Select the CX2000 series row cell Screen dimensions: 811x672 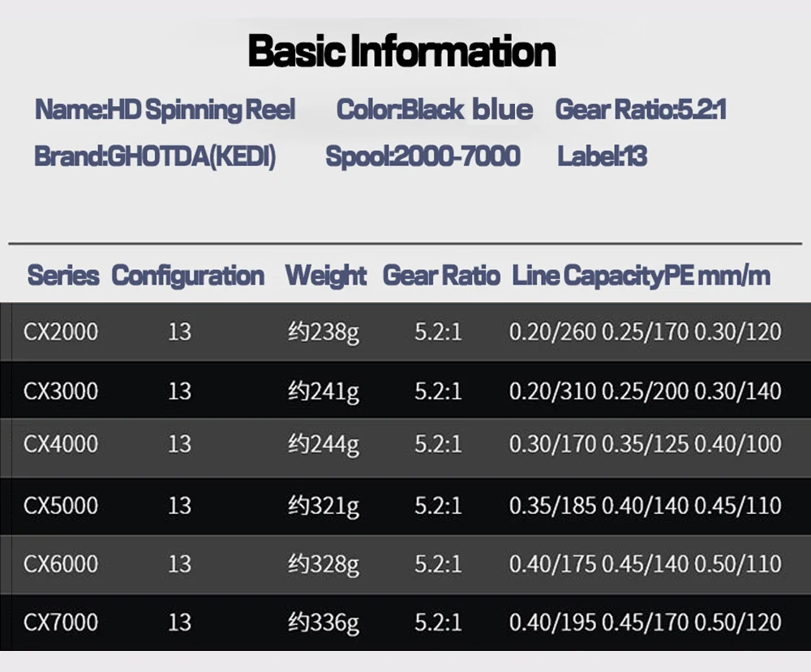pyautogui.click(x=61, y=332)
